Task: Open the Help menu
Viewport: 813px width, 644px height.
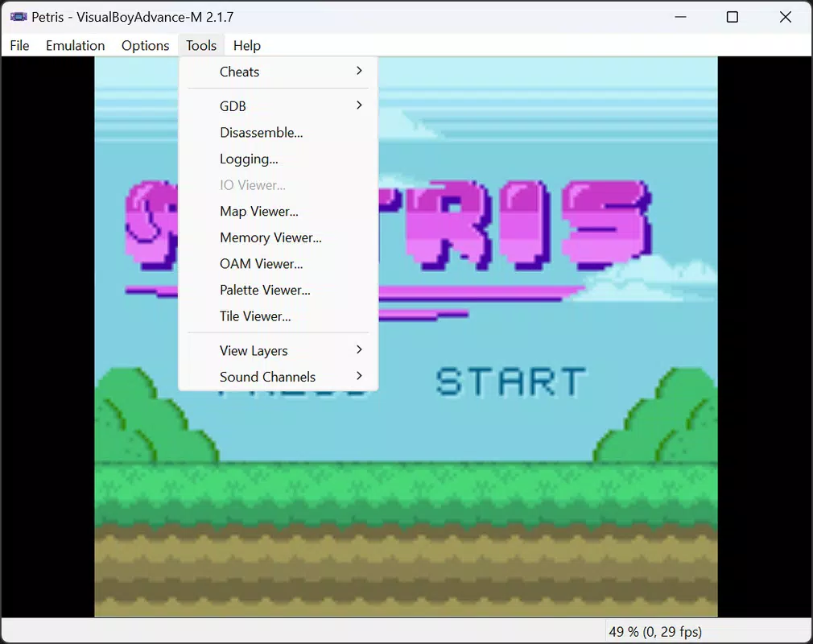Action: click(247, 46)
